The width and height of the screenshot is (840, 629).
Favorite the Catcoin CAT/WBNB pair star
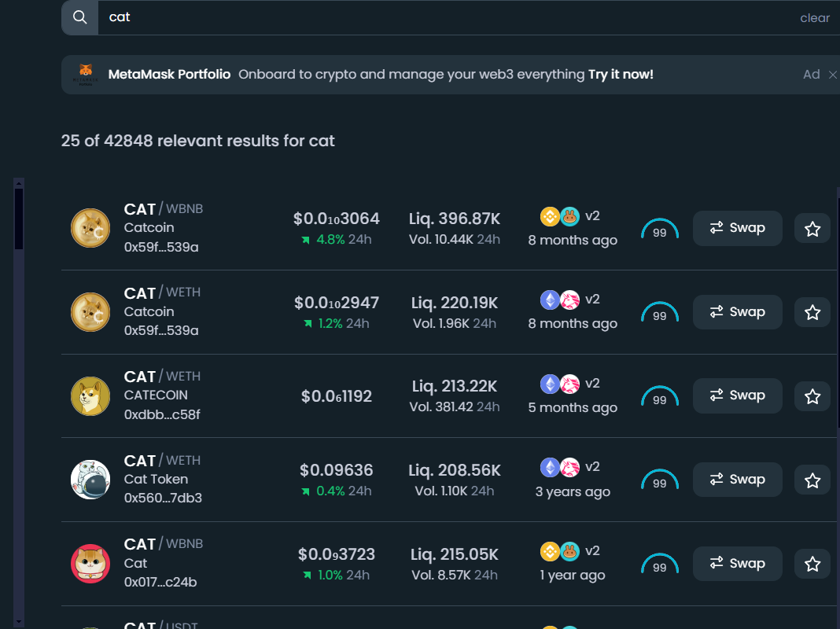tap(812, 229)
